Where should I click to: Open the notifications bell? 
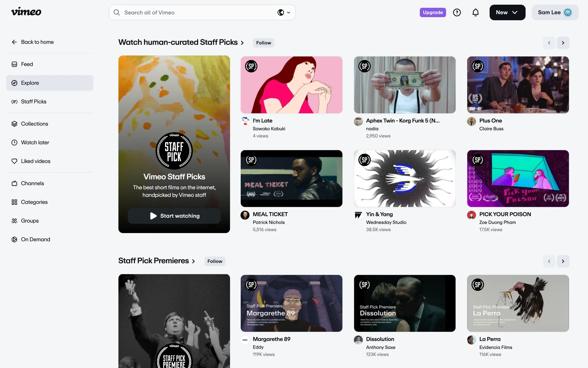475,13
